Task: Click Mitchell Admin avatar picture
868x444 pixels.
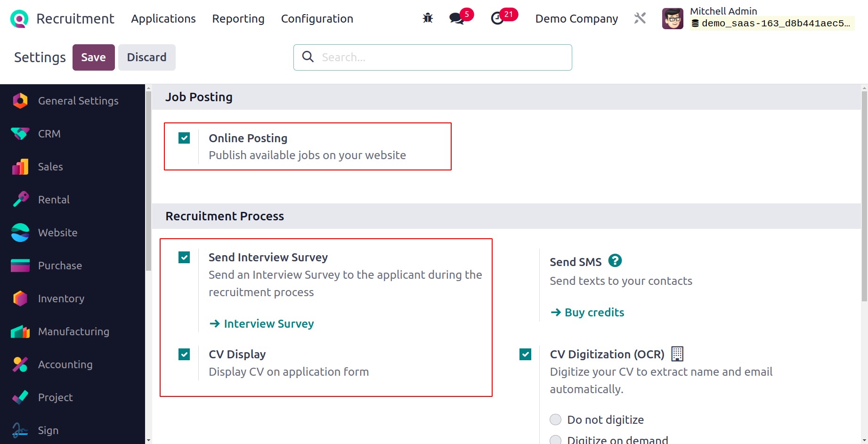Action: (673, 18)
